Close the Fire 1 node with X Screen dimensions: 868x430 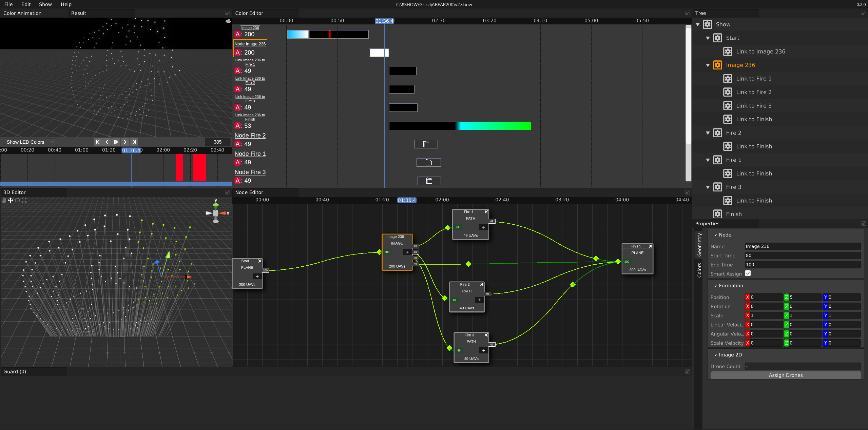(486, 212)
